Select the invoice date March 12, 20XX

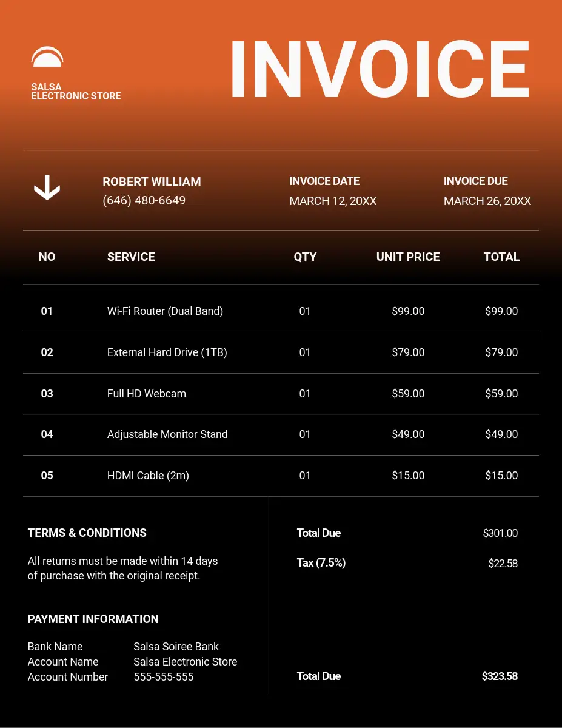(333, 201)
